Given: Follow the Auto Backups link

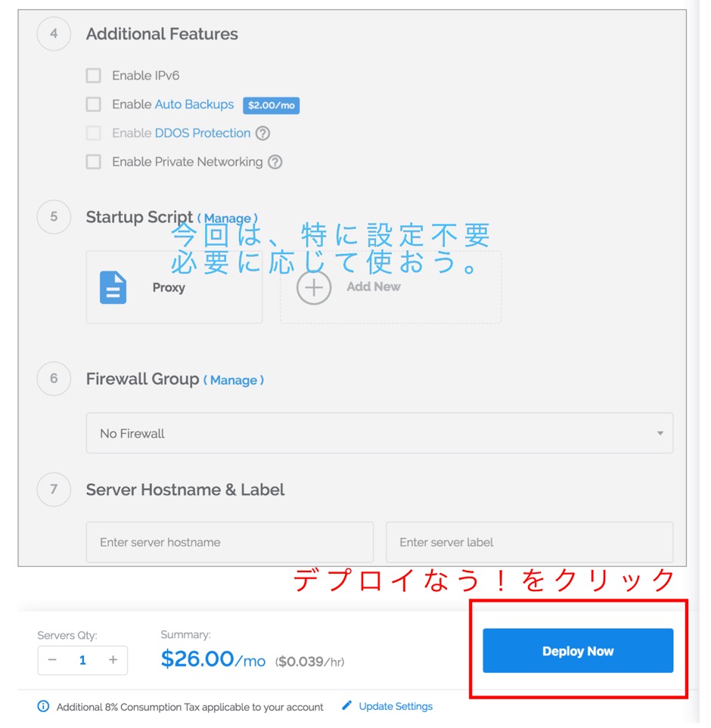Looking at the screenshot, I should (x=194, y=104).
